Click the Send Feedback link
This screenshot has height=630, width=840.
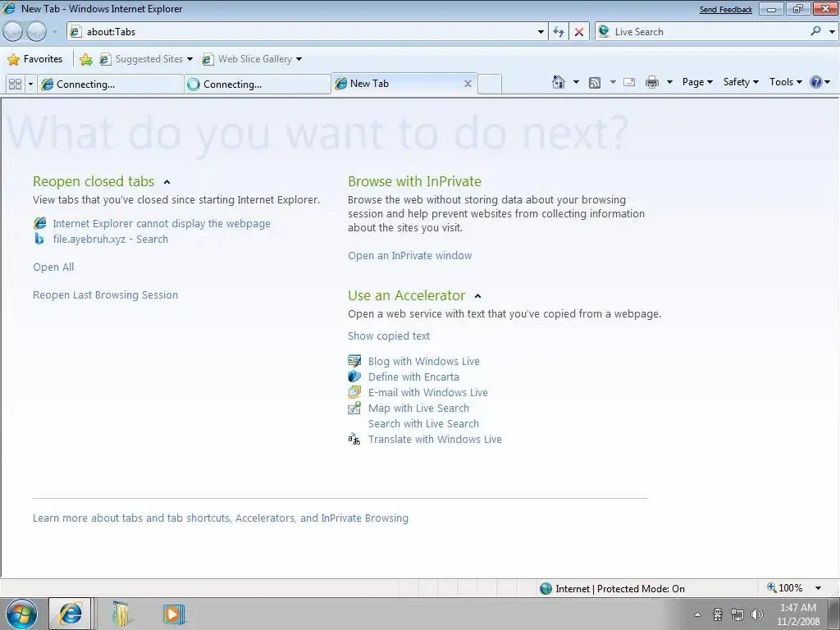point(725,10)
